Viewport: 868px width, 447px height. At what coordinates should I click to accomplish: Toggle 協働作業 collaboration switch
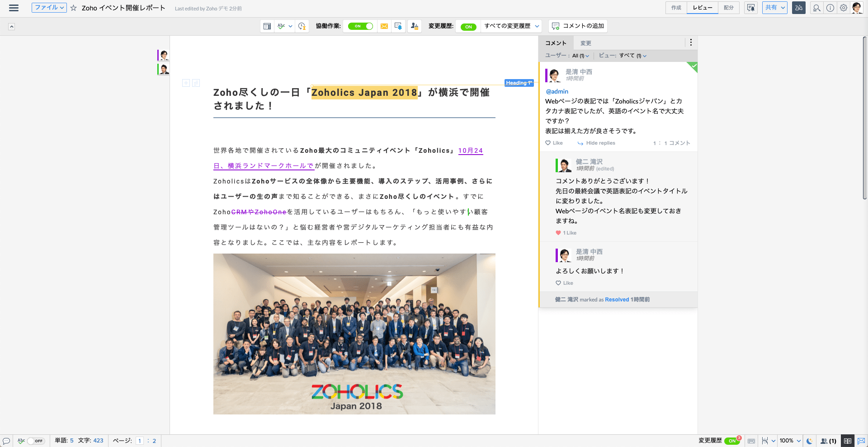coord(360,26)
